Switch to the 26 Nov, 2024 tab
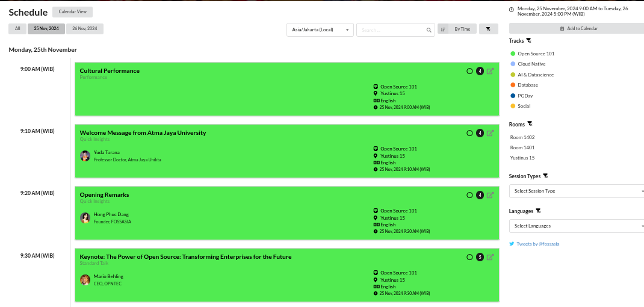 pos(85,28)
